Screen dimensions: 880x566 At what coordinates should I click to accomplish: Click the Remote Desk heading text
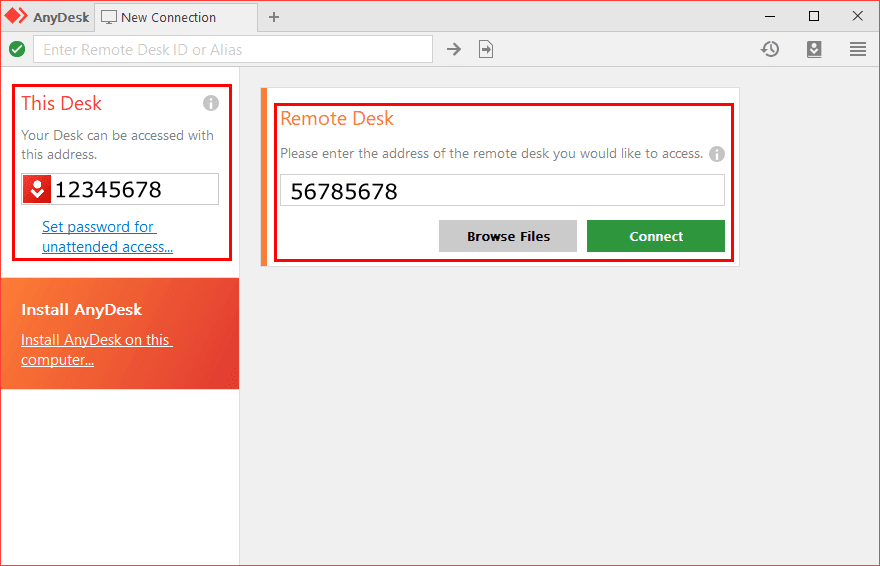pyautogui.click(x=337, y=118)
